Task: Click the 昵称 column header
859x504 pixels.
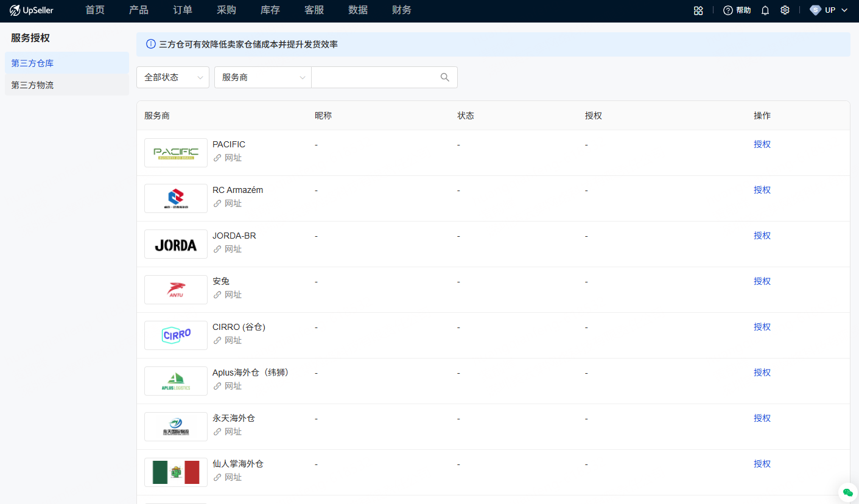Action: coord(323,116)
